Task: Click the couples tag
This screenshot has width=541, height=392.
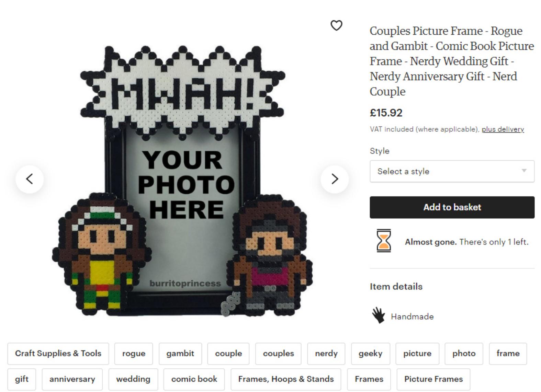Action: pyautogui.click(x=278, y=354)
